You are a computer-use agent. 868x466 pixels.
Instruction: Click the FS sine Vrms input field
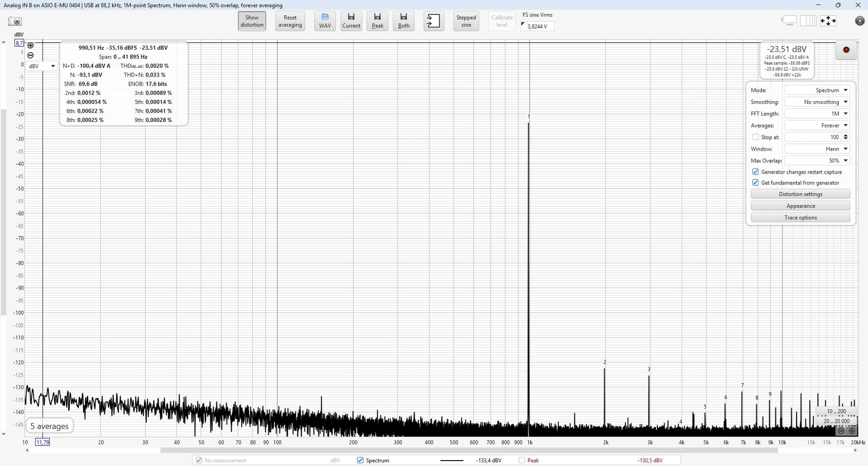537,26
